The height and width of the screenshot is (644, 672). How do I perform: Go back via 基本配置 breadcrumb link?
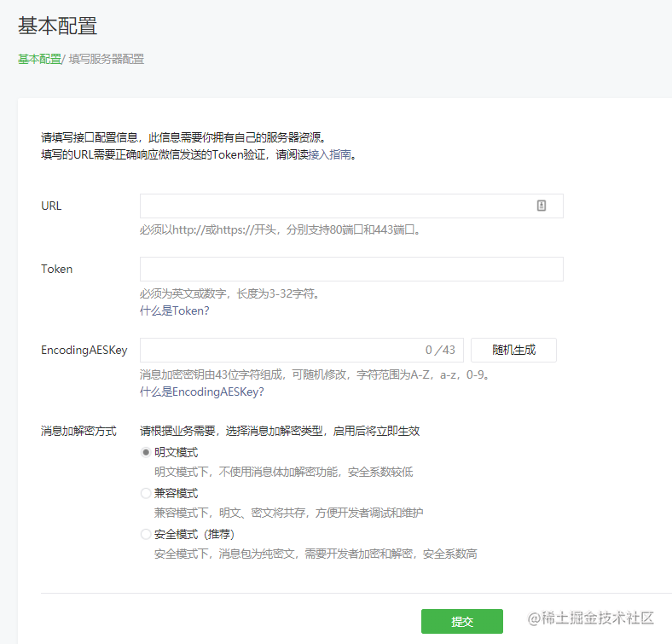(39, 59)
